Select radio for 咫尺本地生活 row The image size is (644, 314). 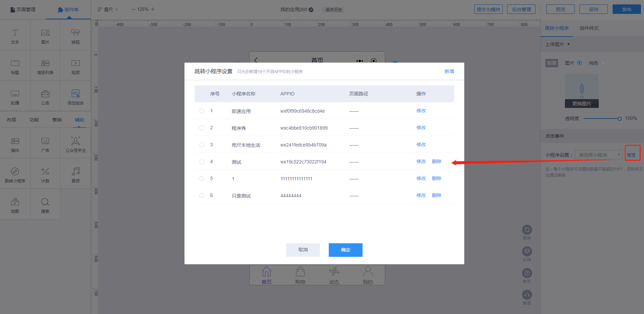point(202,145)
